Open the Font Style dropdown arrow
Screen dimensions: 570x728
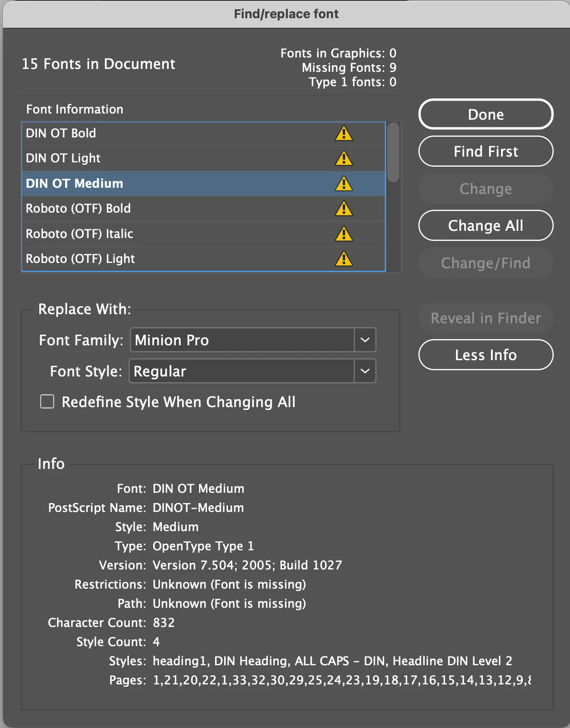coord(365,371)
